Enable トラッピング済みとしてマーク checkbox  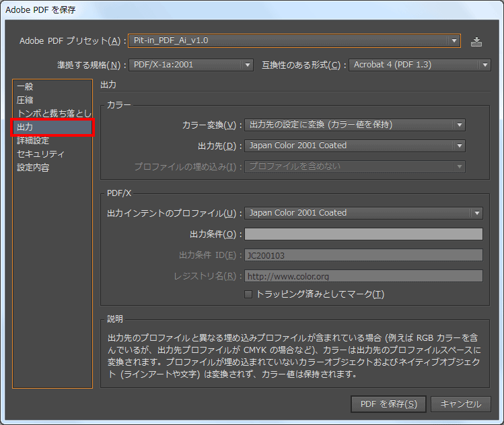click(x=248, y=294)
